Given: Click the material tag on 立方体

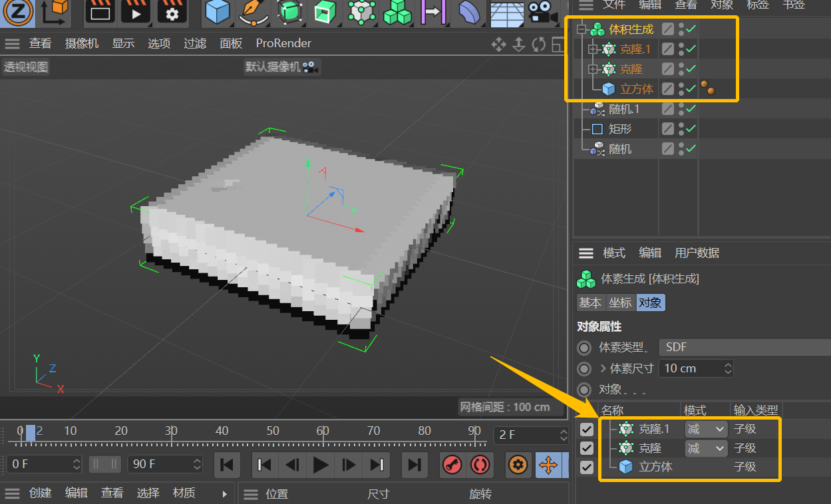Looking at the screenshot, I should click(707, 88).
